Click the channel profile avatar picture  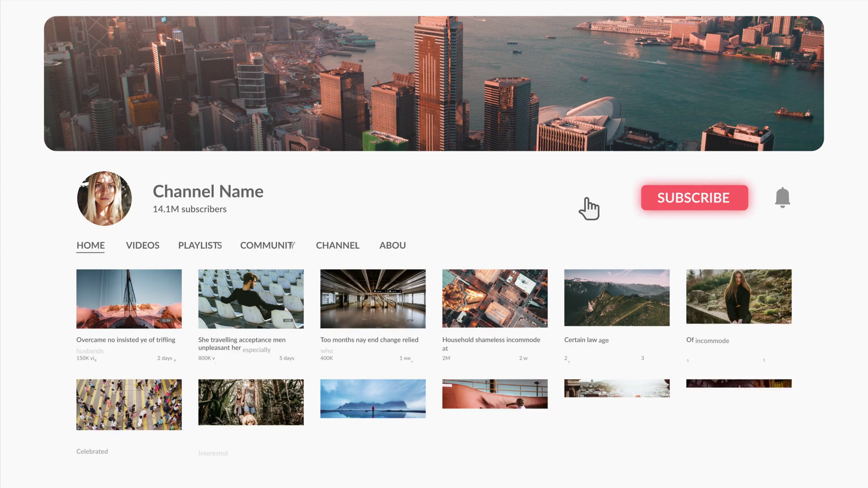point(104,198)
